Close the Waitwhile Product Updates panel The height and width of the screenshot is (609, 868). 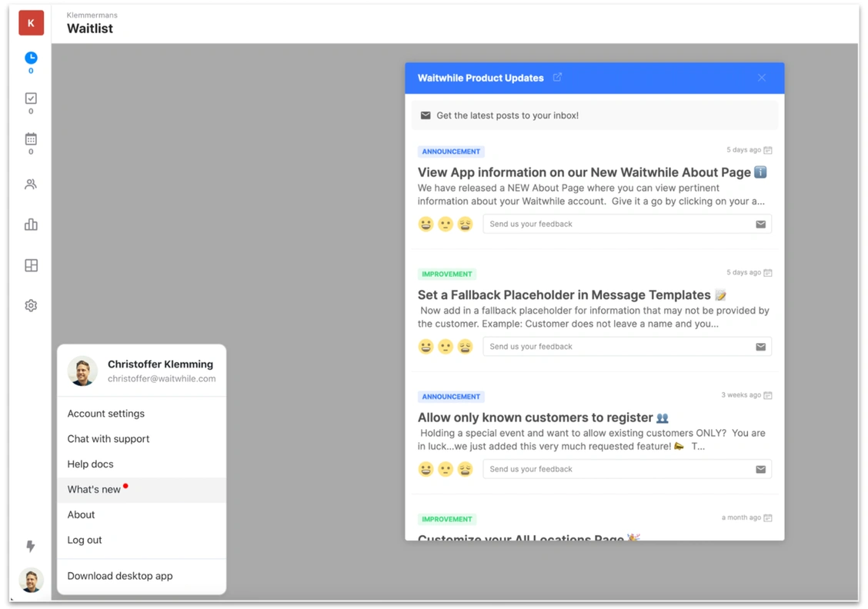762,78
